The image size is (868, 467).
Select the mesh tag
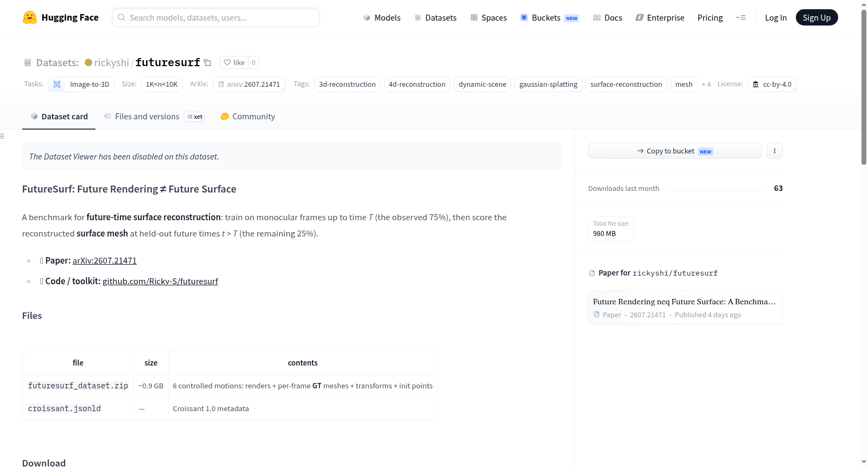[x=684, y=84]
